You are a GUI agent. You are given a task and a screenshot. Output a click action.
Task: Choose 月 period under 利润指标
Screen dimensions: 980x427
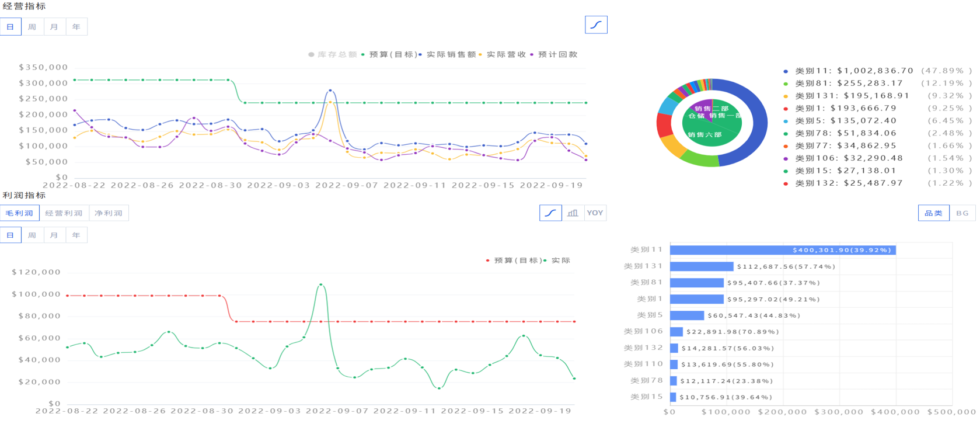pos(54,235)
